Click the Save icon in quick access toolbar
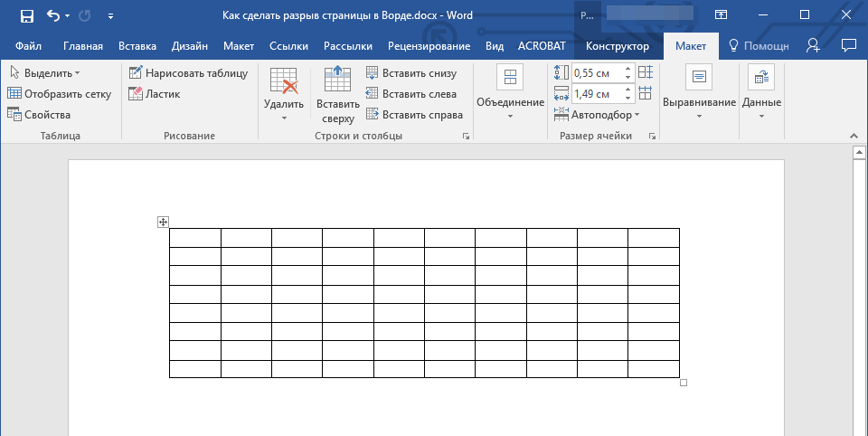The width and height of the screenshot is (868, 436). pyautogui.click(x=26, y=15)
